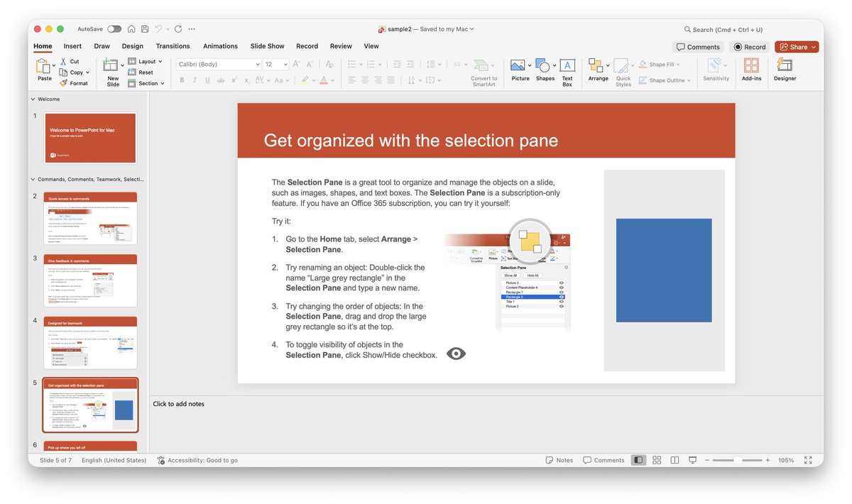Screen dimensions: 852x504
Task: Click the zoom slider in status bar
Action: (x=737, y=460)
